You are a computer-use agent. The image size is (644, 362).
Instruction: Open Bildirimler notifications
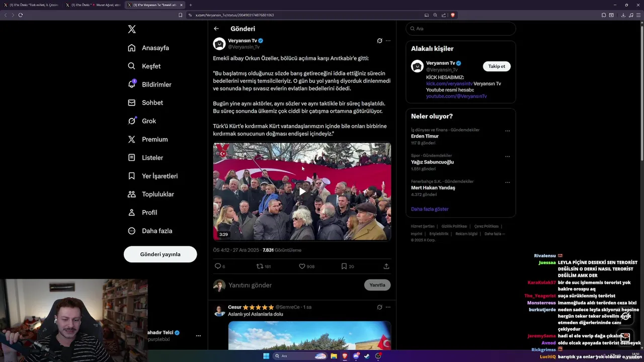point(149,84)
